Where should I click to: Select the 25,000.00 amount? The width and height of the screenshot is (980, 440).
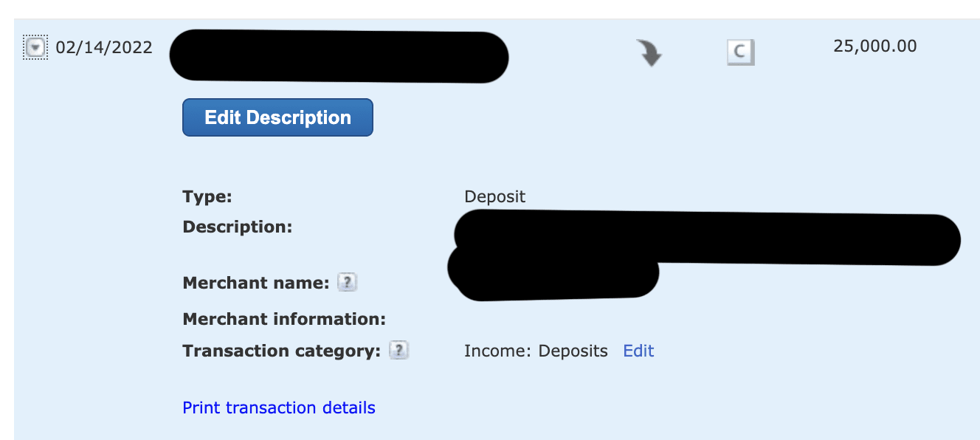875,47
